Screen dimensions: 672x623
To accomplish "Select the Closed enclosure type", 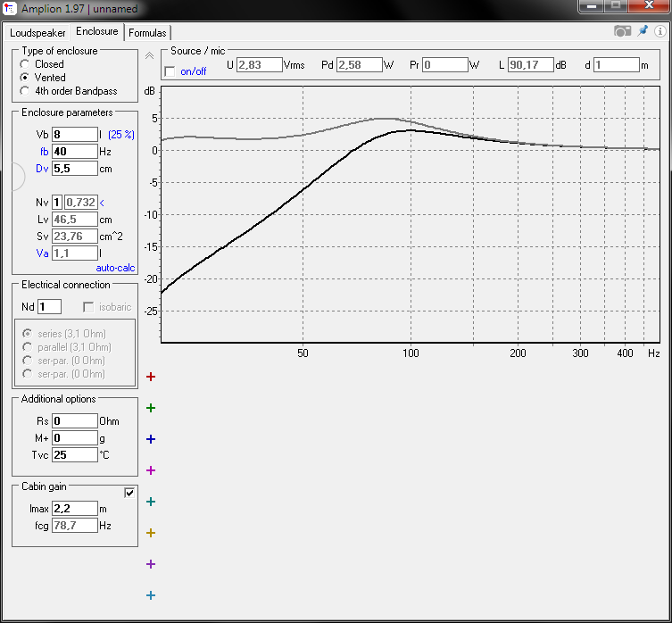I will pyautogui.click(x=25, y=64).
